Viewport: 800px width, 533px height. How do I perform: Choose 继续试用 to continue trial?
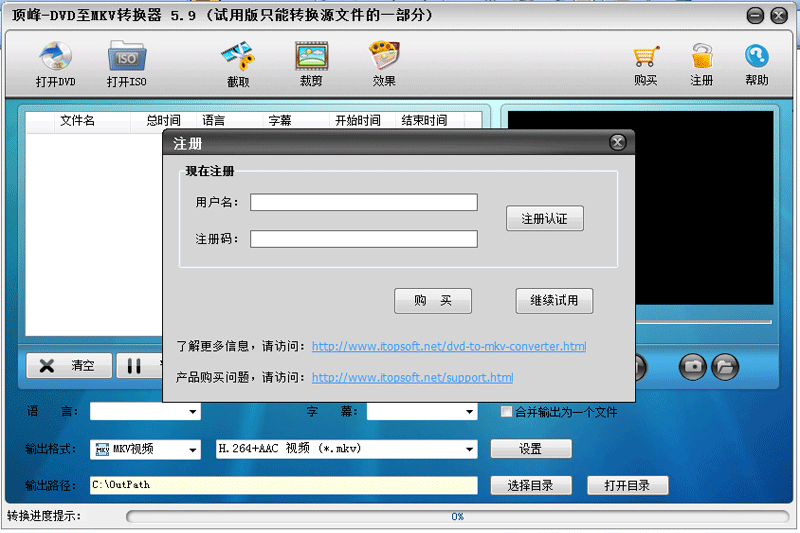click(554, 300)
